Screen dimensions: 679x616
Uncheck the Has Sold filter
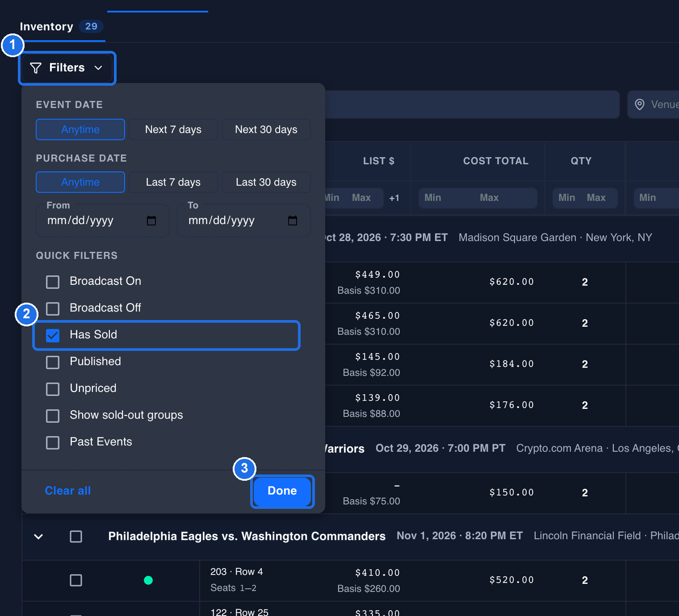click(53, 335)
